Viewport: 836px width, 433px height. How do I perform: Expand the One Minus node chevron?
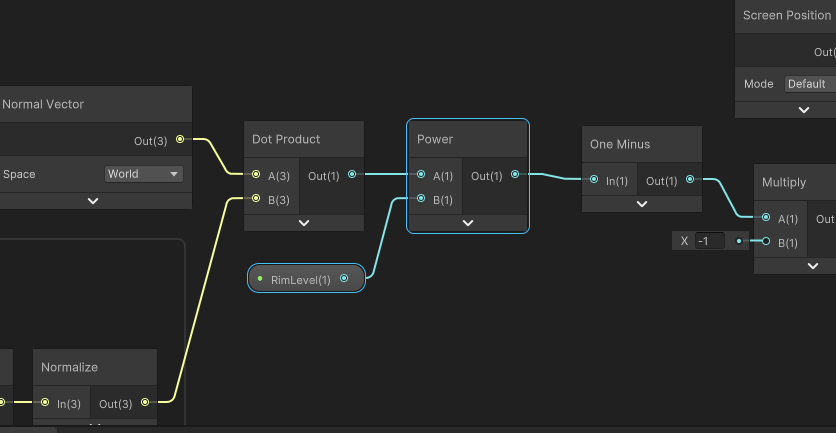tap(642, 204)
